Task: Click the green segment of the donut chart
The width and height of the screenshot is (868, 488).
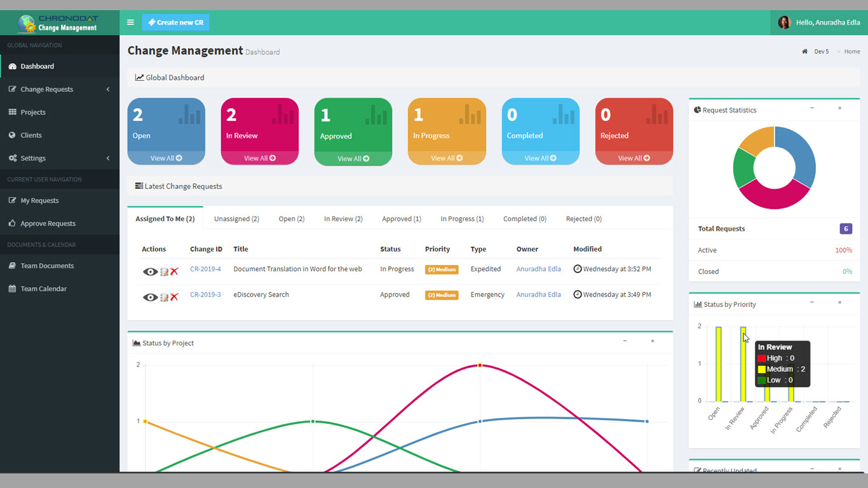Action: (x=743, y=168)
